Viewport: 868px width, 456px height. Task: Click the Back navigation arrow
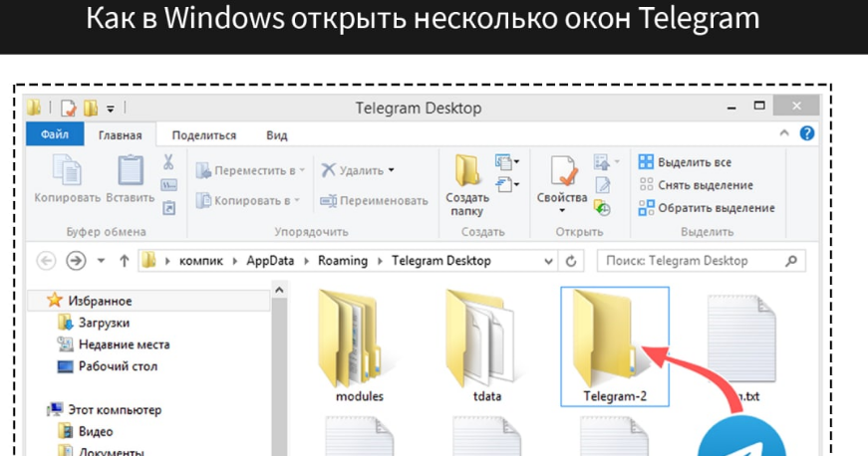click(46, 260)
